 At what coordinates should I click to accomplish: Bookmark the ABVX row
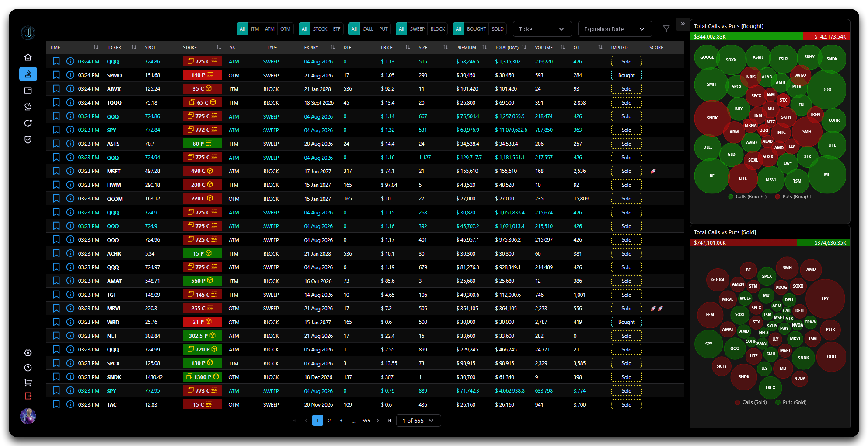(x=56, y=89)
